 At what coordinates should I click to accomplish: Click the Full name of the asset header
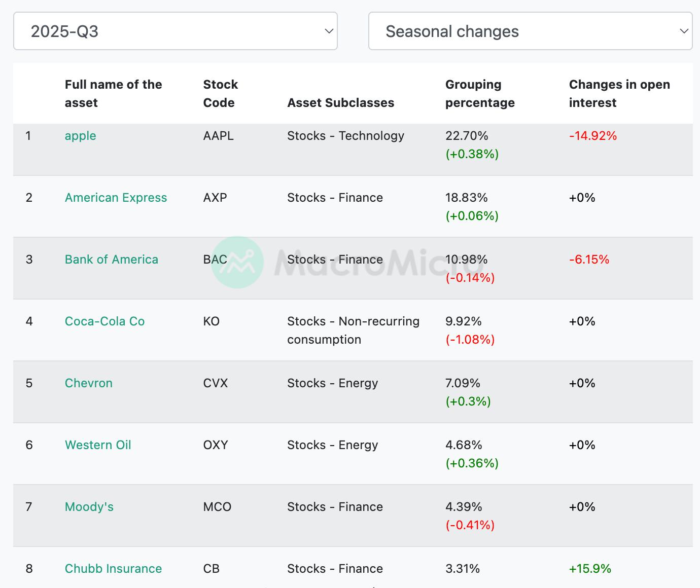[113, 94]
